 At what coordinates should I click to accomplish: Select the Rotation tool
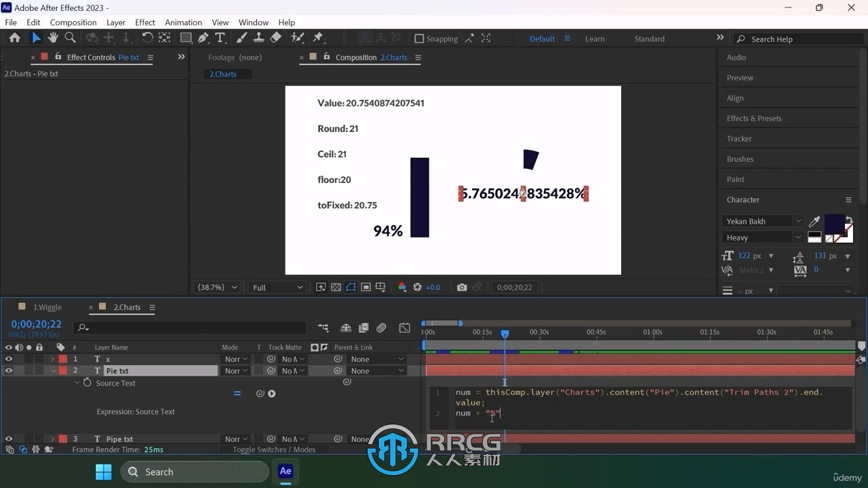pos(147,38)
